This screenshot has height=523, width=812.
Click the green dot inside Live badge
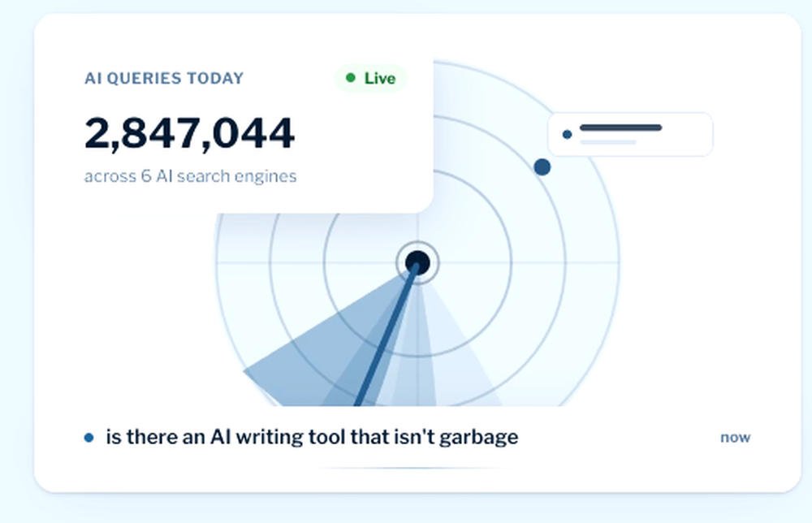[x=351, y=78]
